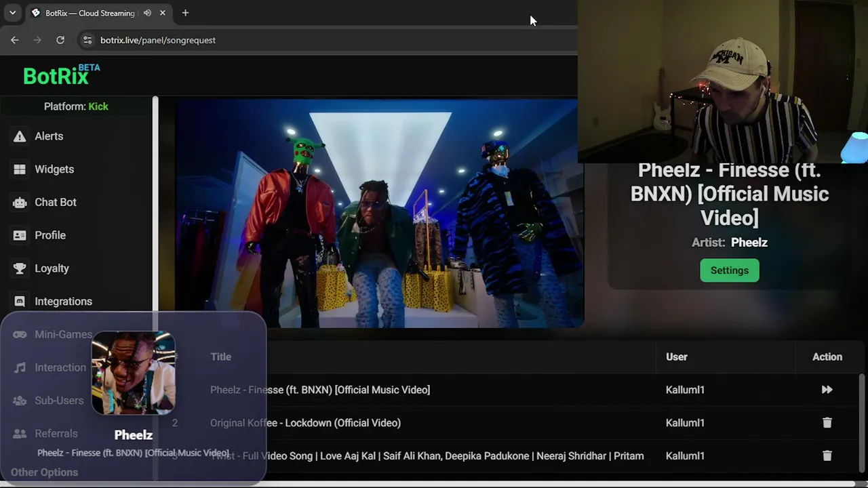This screenshot has height=488, width=868.
Task: Click the Artist: Pheelz line
Action: click(730, 243)
